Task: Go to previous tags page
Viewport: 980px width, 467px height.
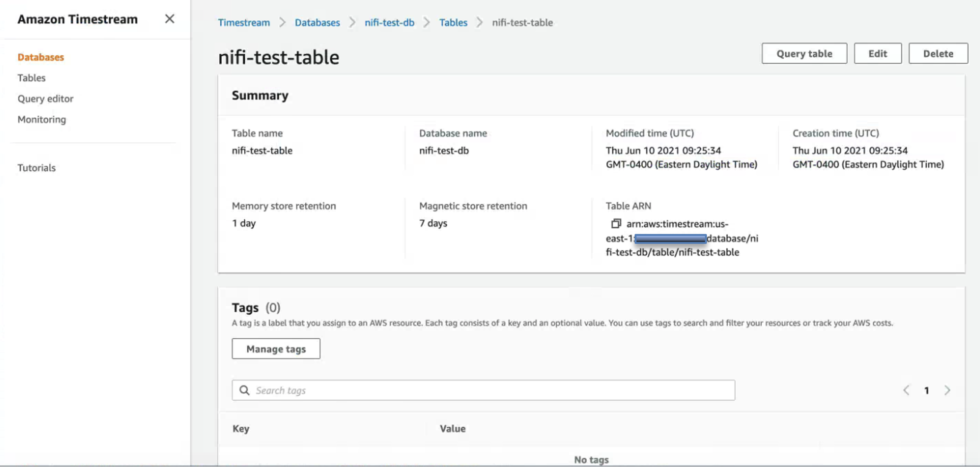Action: 906,390
